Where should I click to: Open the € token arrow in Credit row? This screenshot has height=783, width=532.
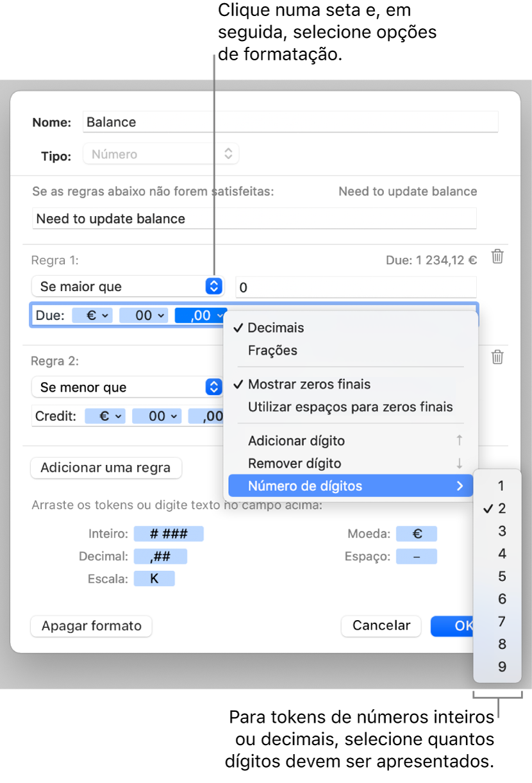click(119, 416)
